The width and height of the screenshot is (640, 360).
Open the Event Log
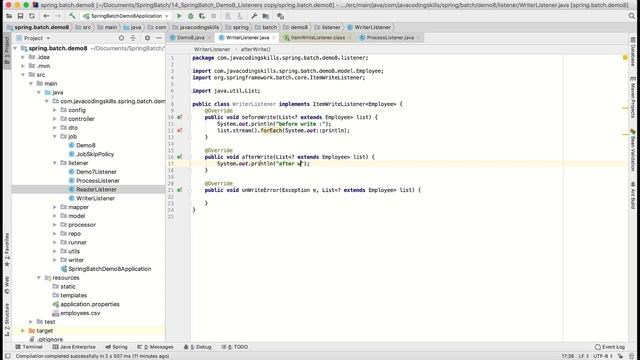coord(610,347)
